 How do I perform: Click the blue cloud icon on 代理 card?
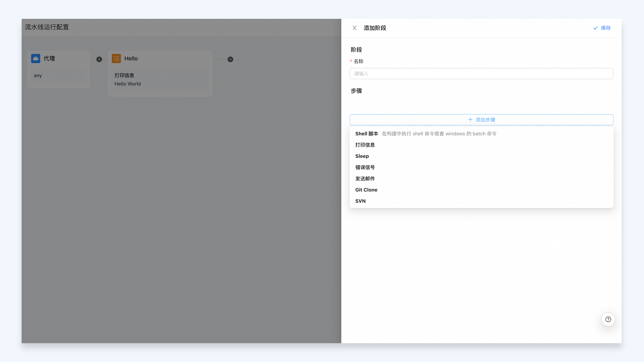[x=35, y=58]
